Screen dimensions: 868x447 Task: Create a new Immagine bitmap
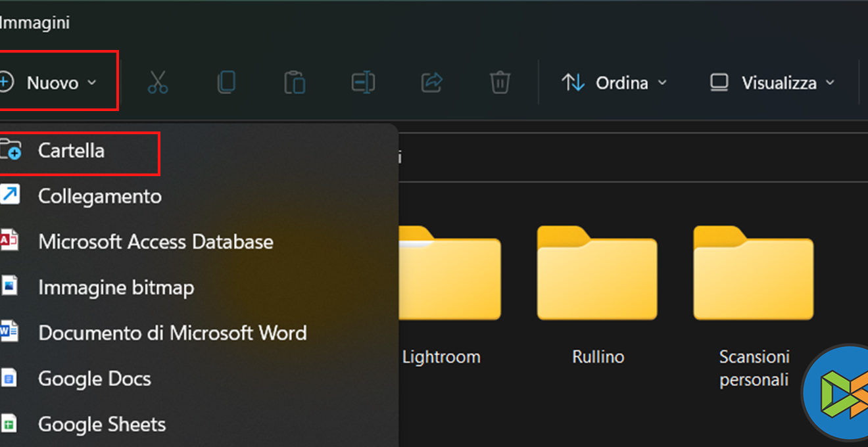point(116,288)
